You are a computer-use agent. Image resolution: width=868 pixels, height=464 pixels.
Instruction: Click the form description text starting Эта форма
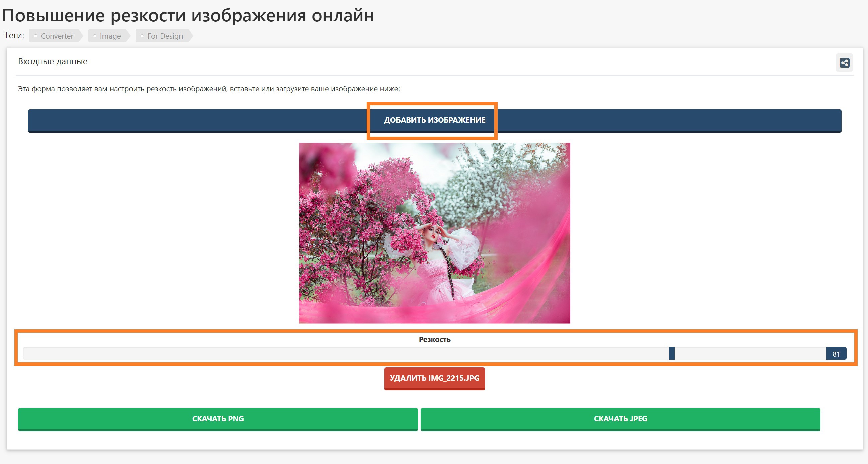[x=209, y=89]
